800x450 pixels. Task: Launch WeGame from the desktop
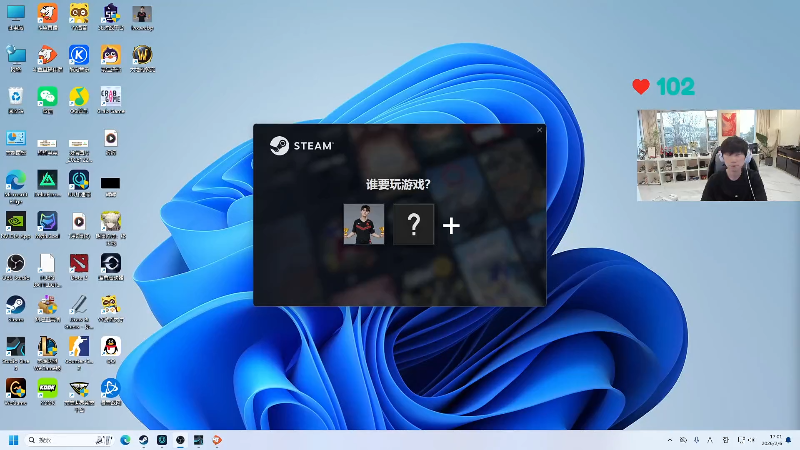tap(16, 392)
